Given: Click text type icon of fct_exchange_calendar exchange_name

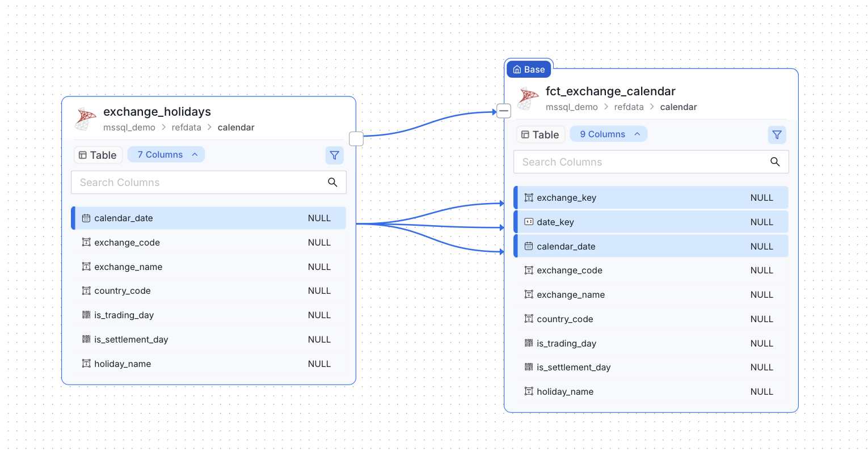Looking at the screenshot, I should point(529,294).
